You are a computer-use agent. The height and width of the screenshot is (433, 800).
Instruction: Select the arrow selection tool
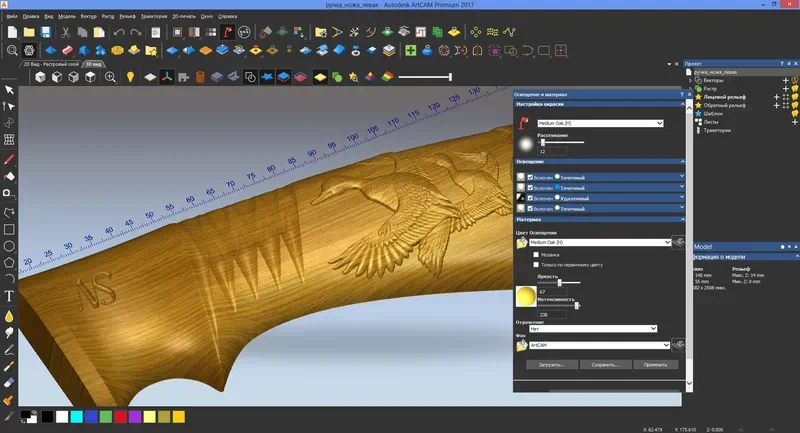point(9,90)
